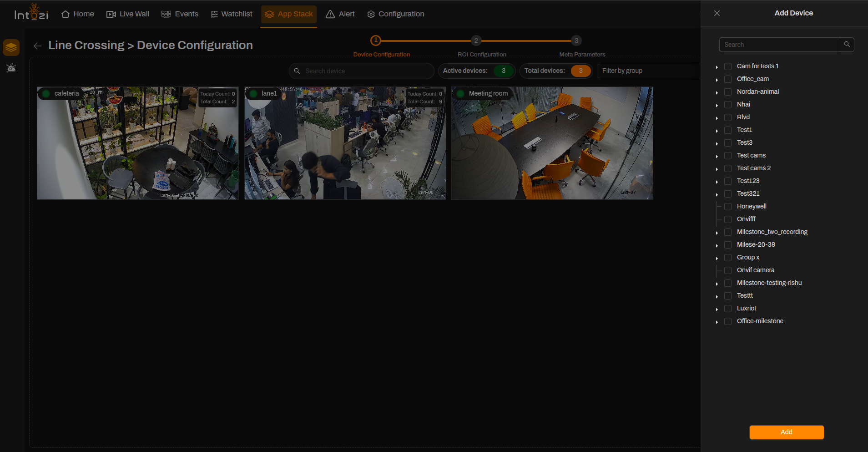Click the Line Crossing breadcrumb title
Image resolution: width=868 pixels, height=452 pixels.
[86, 46]
